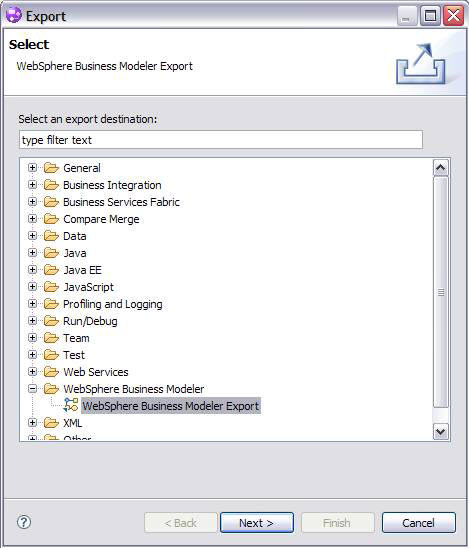469x548 pixels.
Task: Click the Next button
Action: click(257, 523)
